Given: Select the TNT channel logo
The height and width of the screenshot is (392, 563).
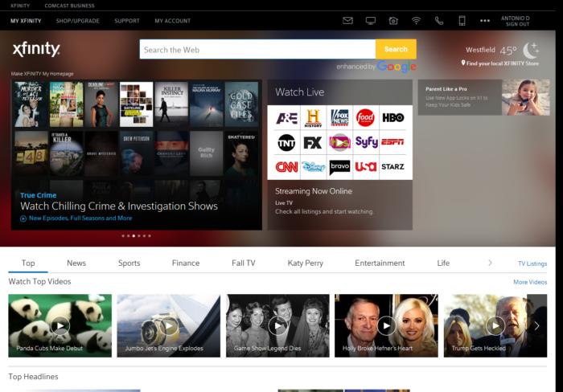Looking at the screenshot, I should click(x=286, y=142).
